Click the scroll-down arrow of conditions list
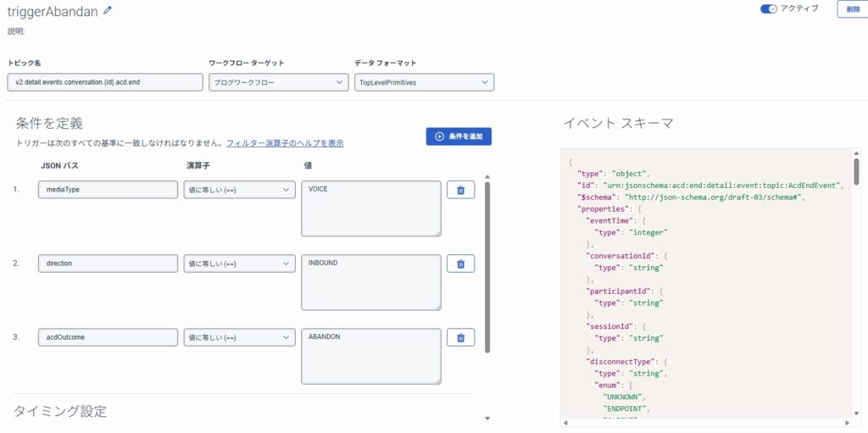Screen dimensions: 868x433 coord(487,418)
